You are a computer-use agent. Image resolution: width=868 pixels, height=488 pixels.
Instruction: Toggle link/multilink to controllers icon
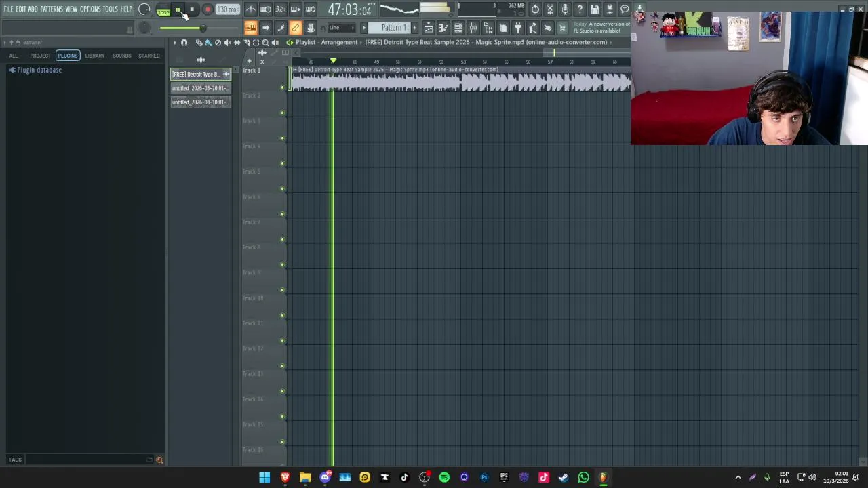point(295,28)
